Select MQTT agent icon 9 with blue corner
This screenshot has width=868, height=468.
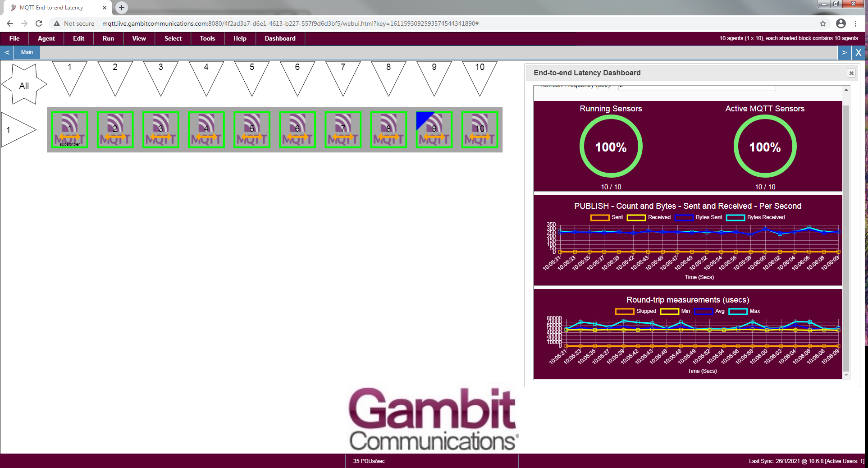[x=434, y=130]
